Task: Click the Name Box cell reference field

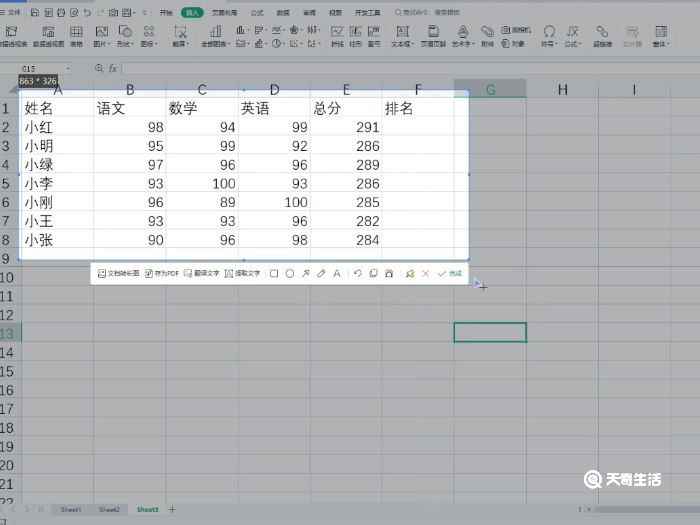Action: click(46, 68)
